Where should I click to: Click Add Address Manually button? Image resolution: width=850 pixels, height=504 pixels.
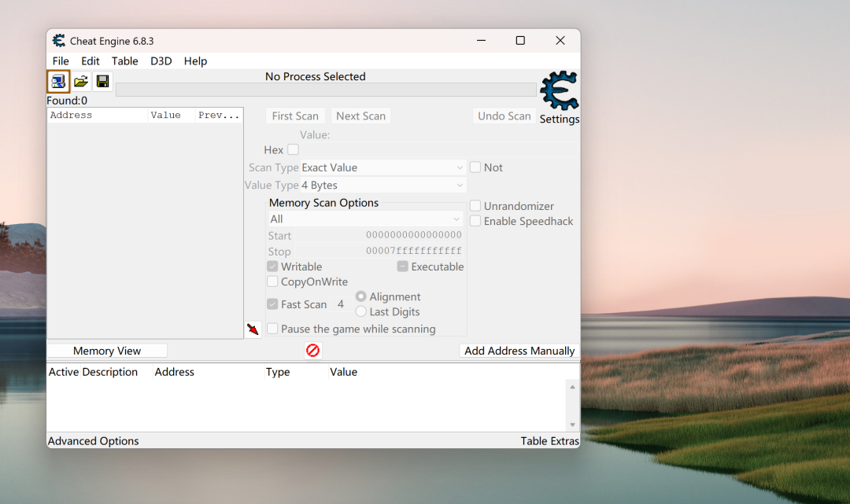[x=519, y=351]
